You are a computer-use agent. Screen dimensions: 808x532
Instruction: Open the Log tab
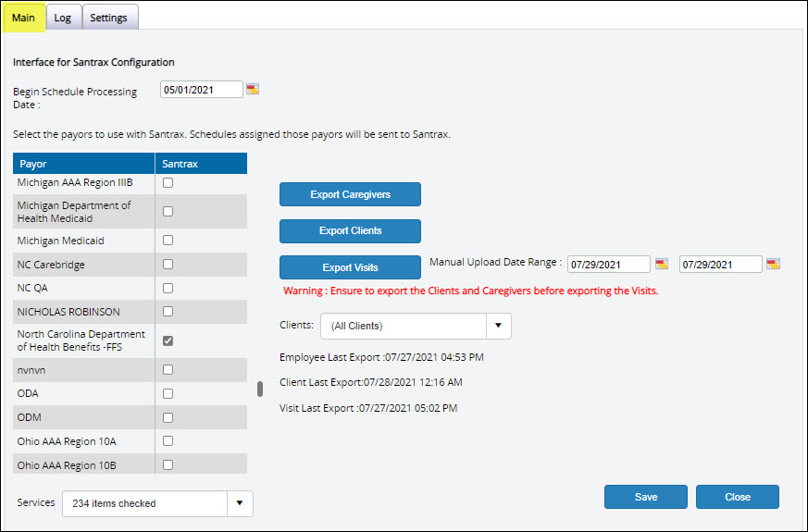[x=63, y=18]
